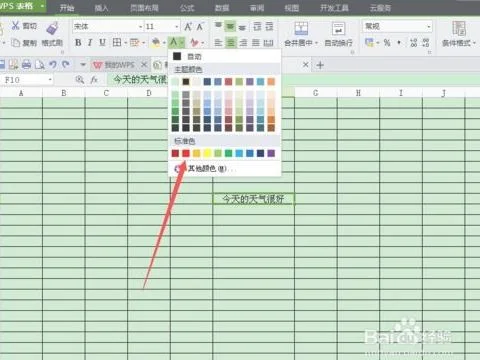Image resolution: width=480 pixels, height=360 pixels.
Task: Close the 我的WPS tab
Action: click(x=144, y=64)
